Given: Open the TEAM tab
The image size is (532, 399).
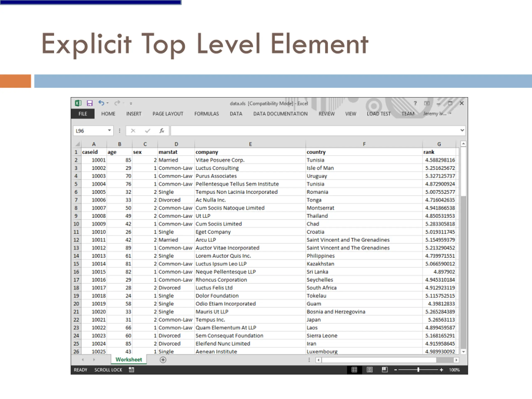Looking at the screenshot, I should (408, 114).
